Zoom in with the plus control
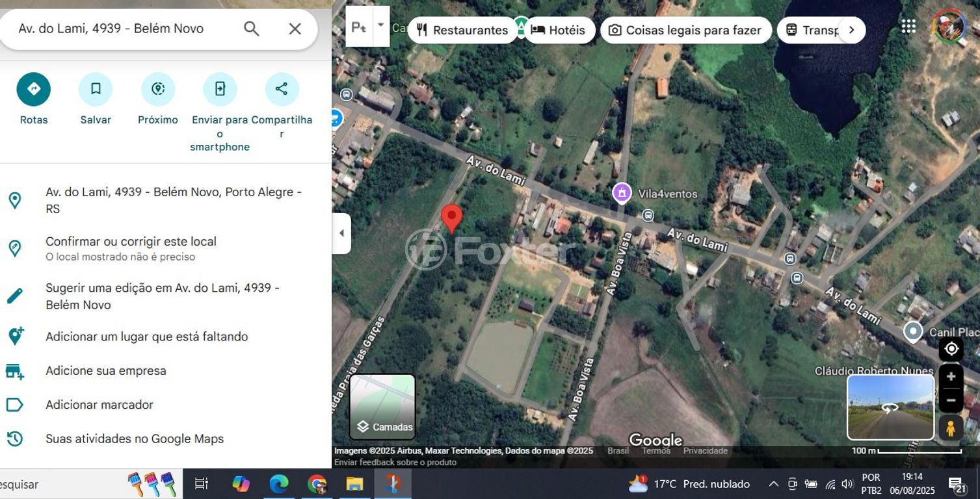The height and width of the screenshot is (499, 980). tap(951, 376)
